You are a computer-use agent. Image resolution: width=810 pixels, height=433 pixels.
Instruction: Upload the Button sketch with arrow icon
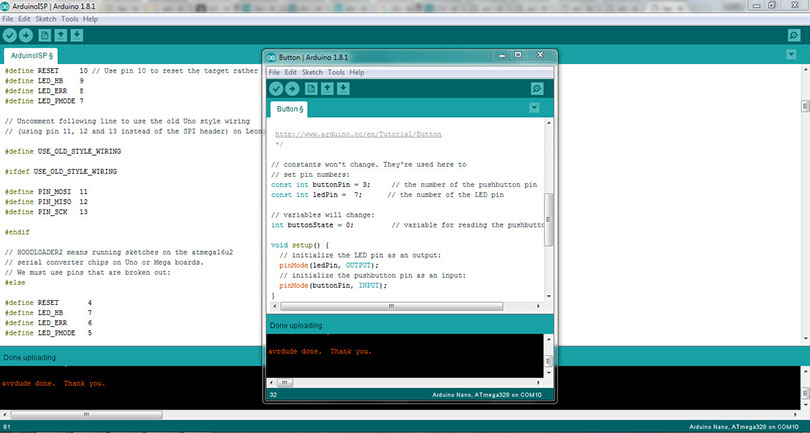[292, 89]
